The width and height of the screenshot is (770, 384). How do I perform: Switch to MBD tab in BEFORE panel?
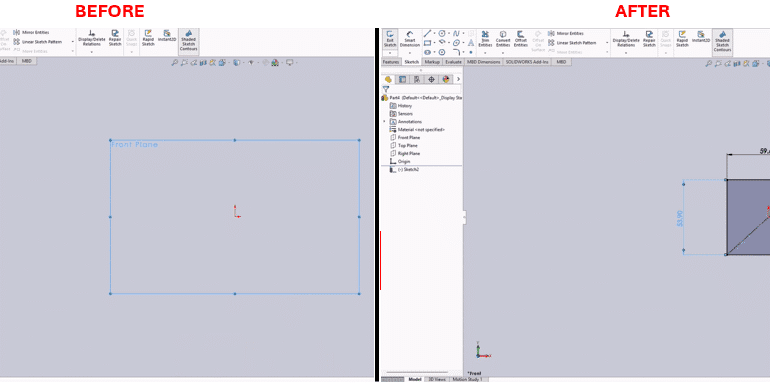point(27,61)
